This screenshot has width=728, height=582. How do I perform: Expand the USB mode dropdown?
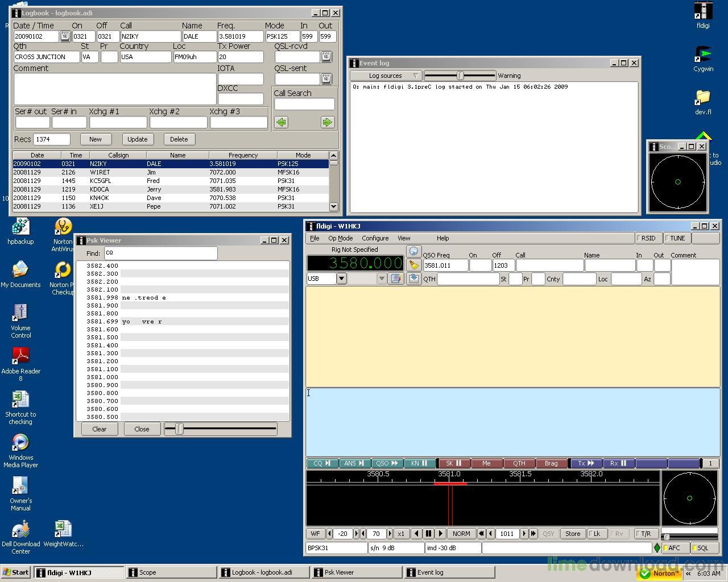(341, 278)
